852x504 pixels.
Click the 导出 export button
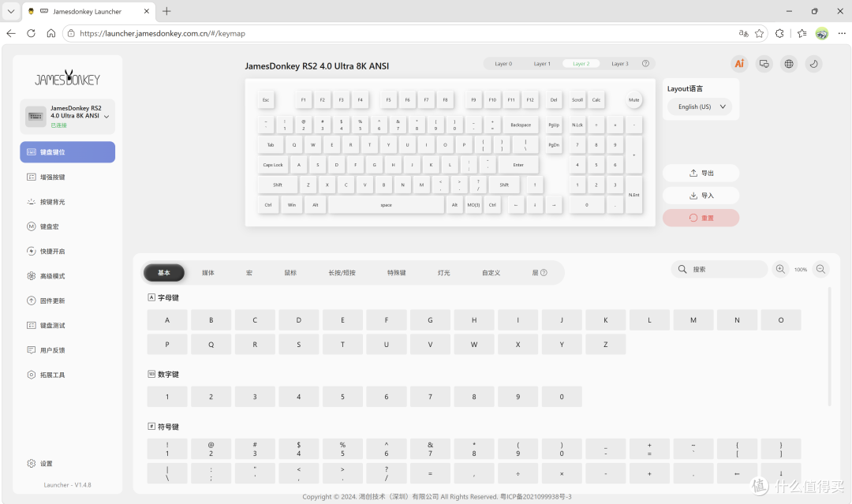point(701,174)
